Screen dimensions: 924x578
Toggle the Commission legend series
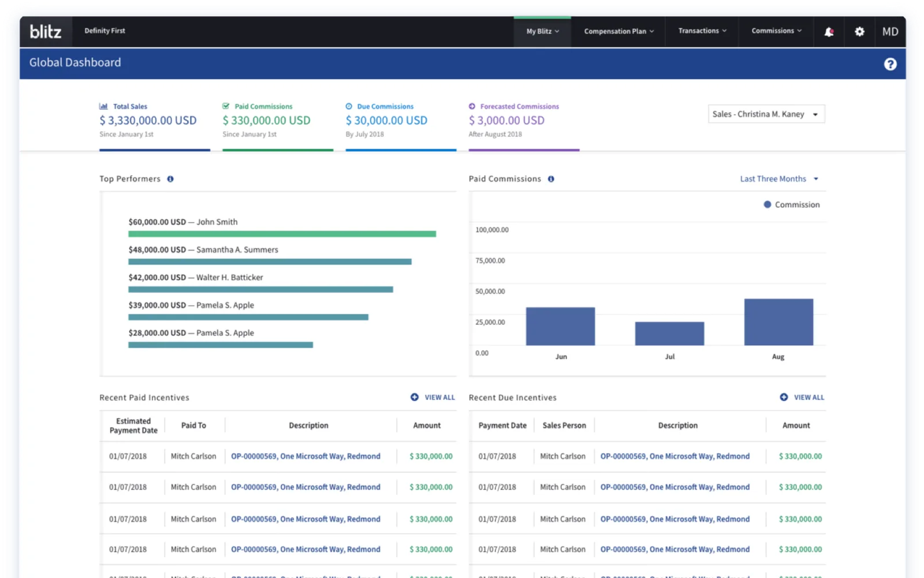click(792, 205)
